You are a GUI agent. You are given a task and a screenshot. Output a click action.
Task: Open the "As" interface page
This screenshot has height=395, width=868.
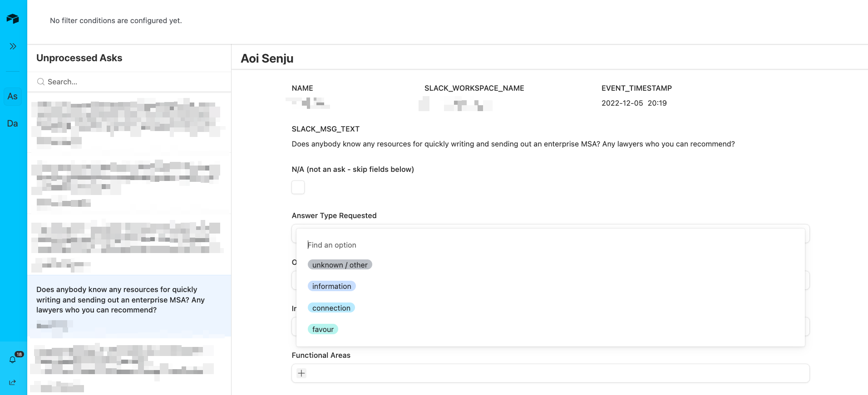point(13,96)
